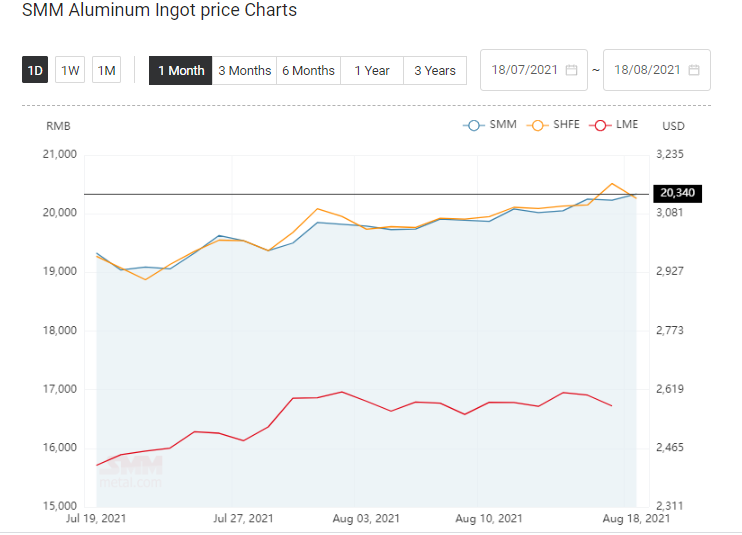Viewport: 742px width, 535px height.
Task: Click the 20,000 RMB axis value
Action: click(x=60, y=213)
